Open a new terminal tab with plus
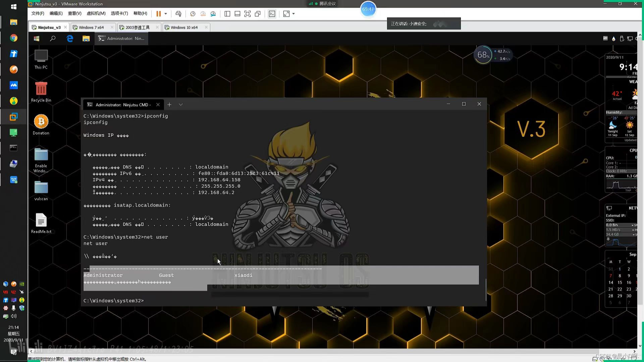The image size is (644, 362). tap(169, 105)
